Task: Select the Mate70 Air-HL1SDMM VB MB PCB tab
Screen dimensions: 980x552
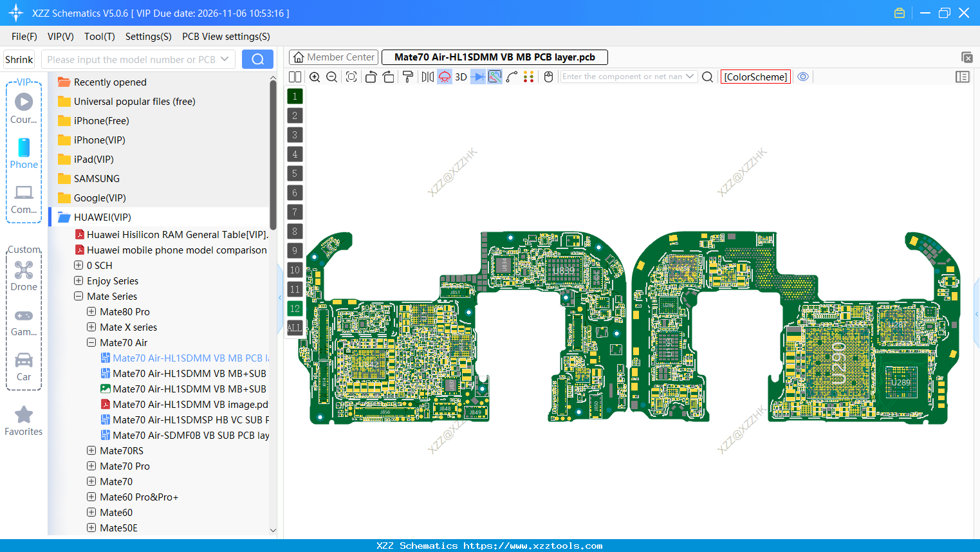Action: point(494,57)
